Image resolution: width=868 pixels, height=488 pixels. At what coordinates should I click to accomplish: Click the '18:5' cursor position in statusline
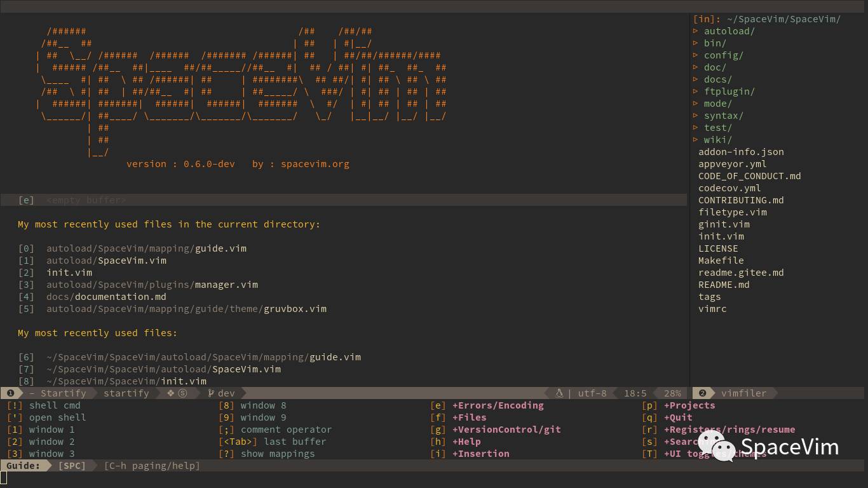635,393
